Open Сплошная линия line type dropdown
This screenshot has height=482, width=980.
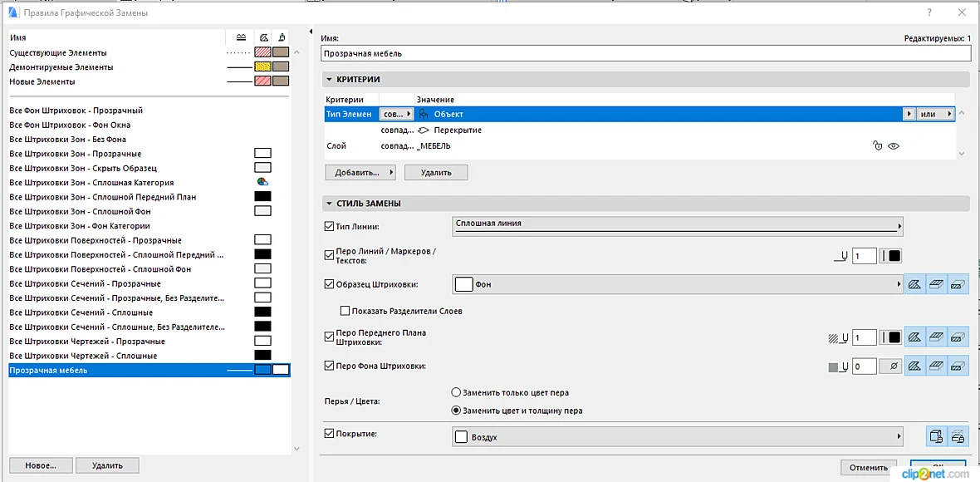pos(677,226)
